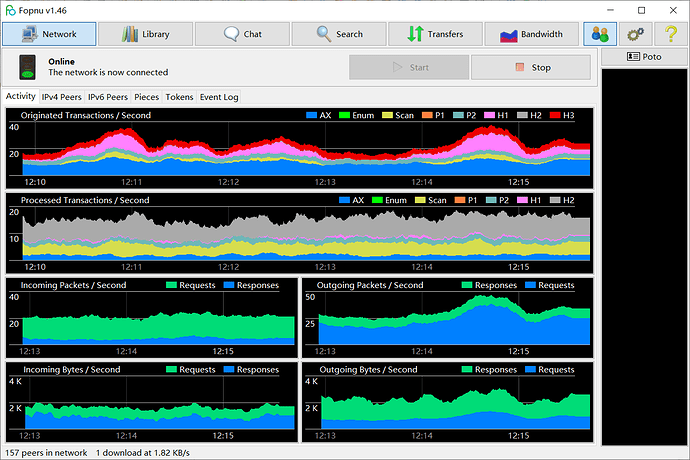
Task: Click AX swatch in Processed Transactions legend
Action: coord(345,200)
